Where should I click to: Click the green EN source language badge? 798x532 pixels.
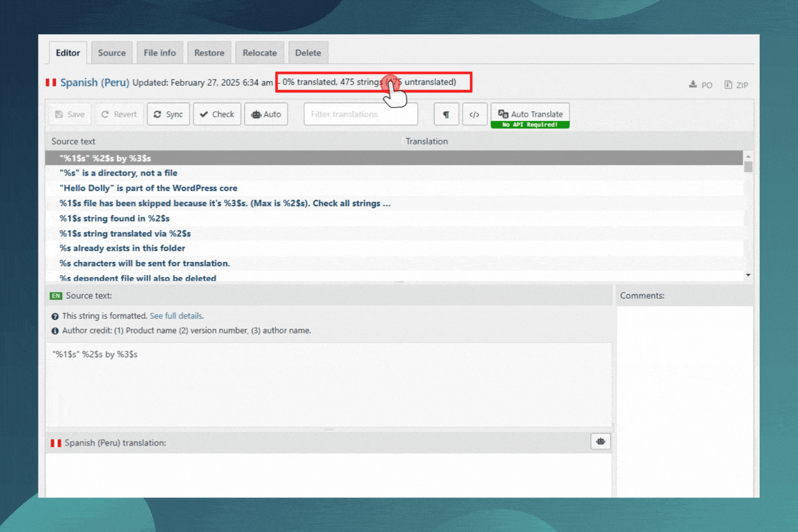(x=56, y=296)
